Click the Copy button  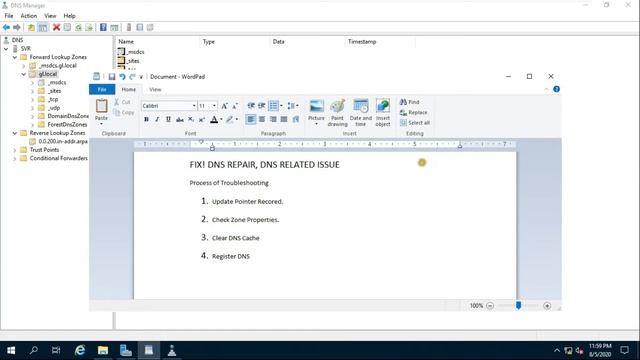(123, 112)
